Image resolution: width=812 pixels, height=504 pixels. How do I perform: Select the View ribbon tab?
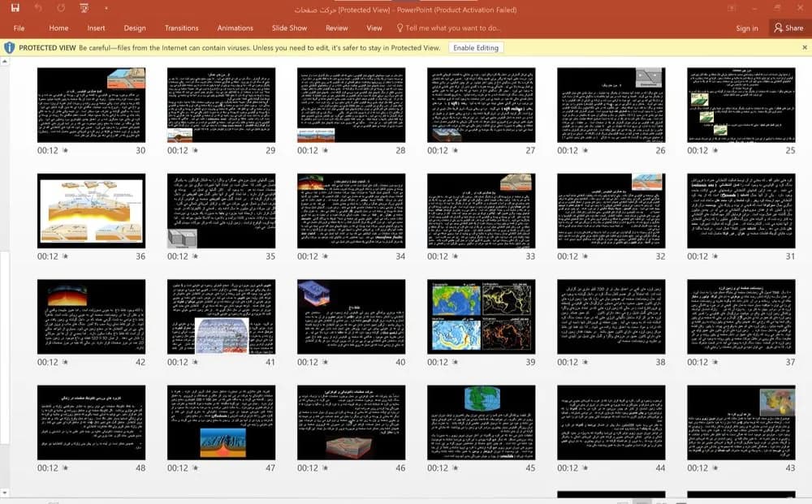click(374, 28)
